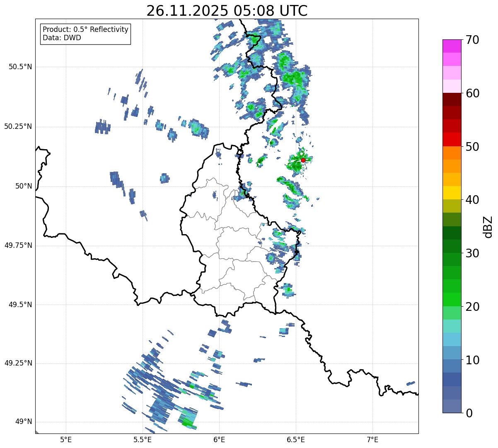Click the 6.5°E longitude axis label
This screenshot has height=448, width=498.
296,439
